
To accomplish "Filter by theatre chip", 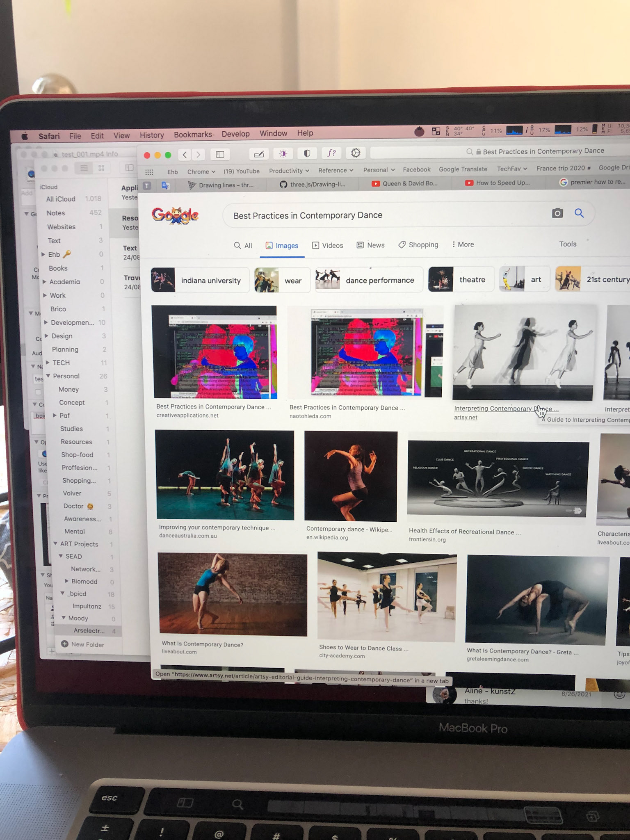I will coord(461,279).
